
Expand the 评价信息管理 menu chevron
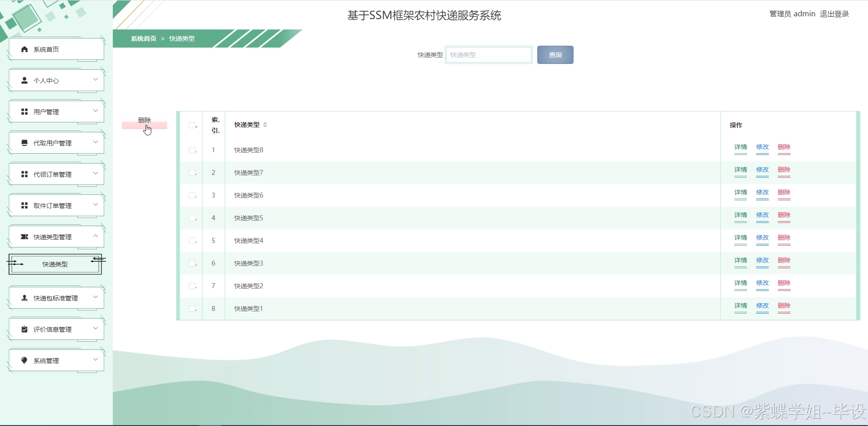(96, 328)
